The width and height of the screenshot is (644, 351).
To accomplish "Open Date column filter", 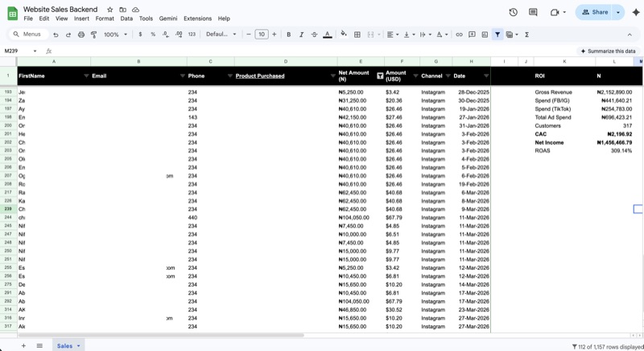I will (x=486, y=76).
